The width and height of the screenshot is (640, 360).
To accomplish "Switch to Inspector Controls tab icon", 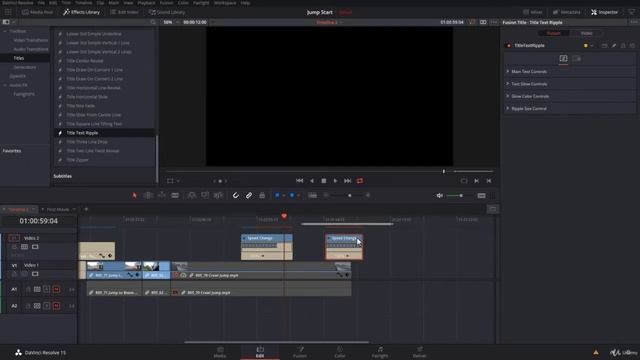I will tap(563, 59).
